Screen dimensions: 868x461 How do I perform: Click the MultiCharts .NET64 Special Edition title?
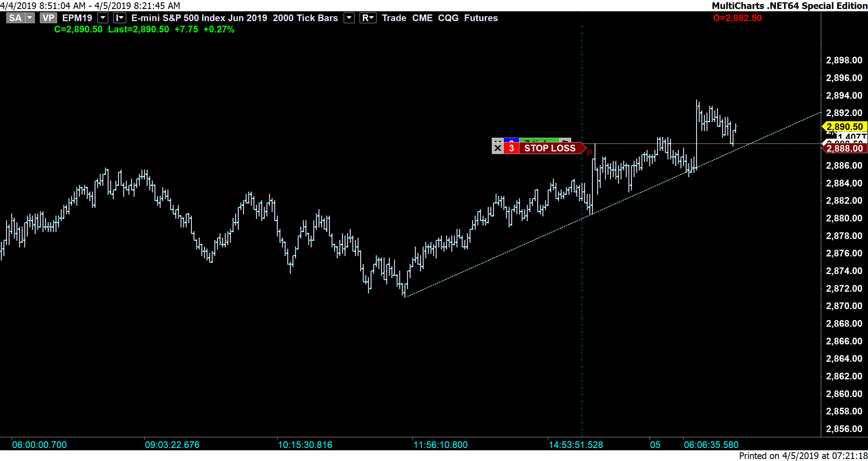(790, 6)
